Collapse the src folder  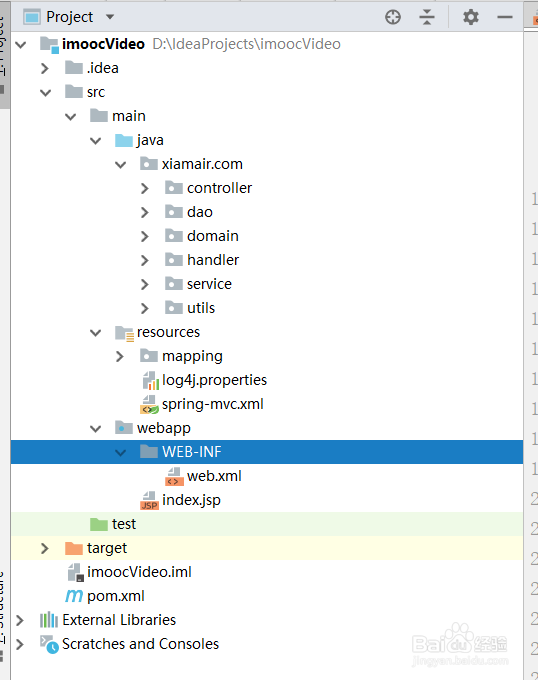pyautogui.click(x=46, y=92)
